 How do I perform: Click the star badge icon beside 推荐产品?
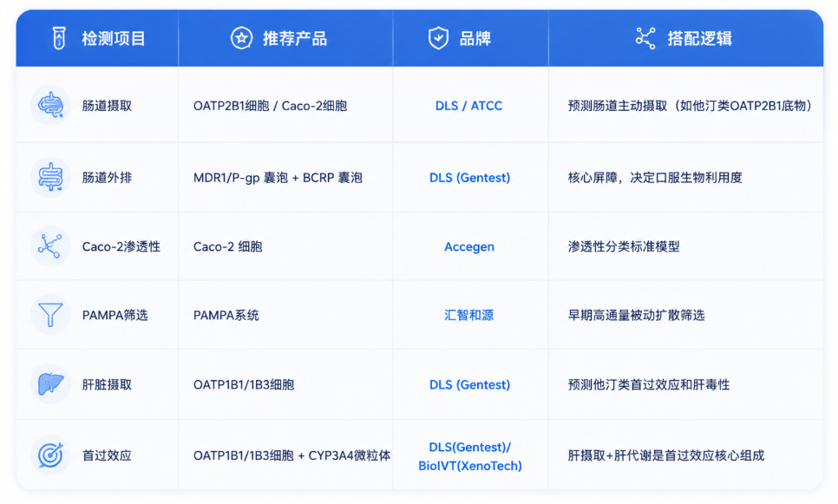pyautogui.click(x=241, y=38)
